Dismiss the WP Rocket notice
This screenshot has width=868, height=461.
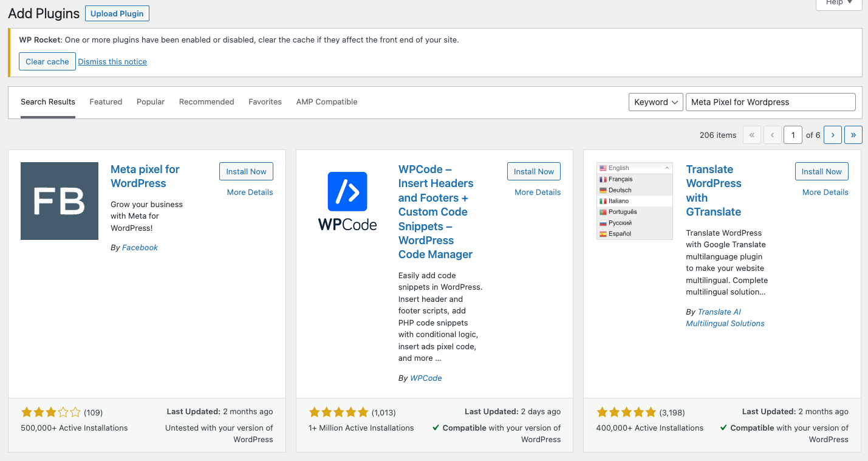112,62
